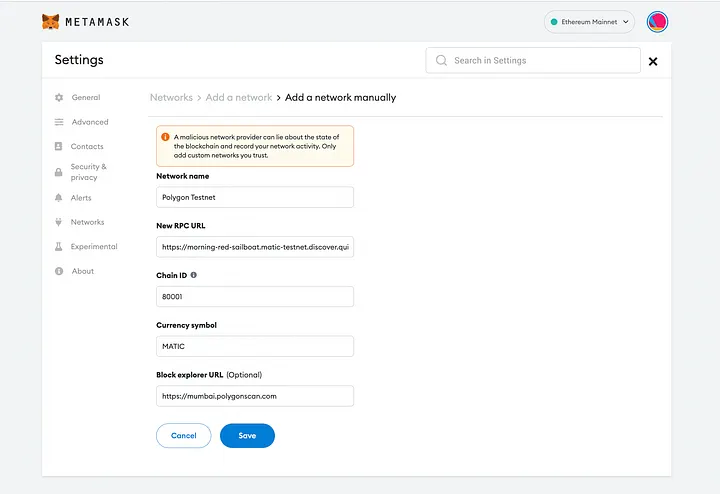Go back to Add a network breadcrumb
Image resolution: width=720 pixels, height=494 pixels.
[239, 98]
